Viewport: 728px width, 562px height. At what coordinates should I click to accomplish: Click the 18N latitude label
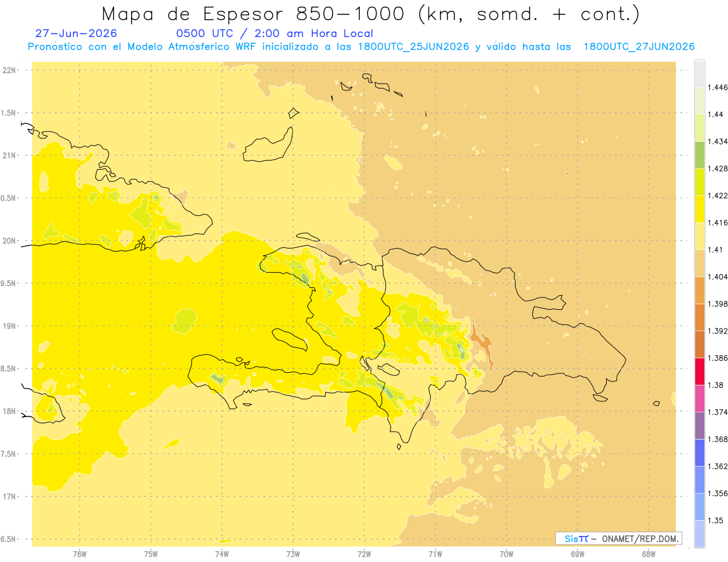(x=9, y=412)
